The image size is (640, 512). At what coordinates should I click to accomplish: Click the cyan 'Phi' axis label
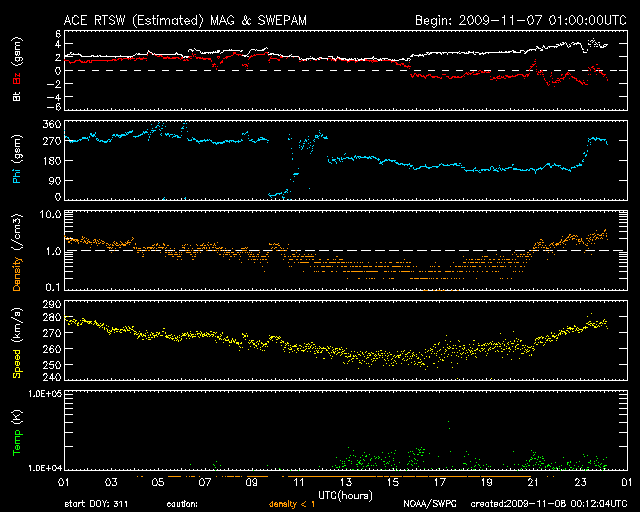tap(17, 174)
